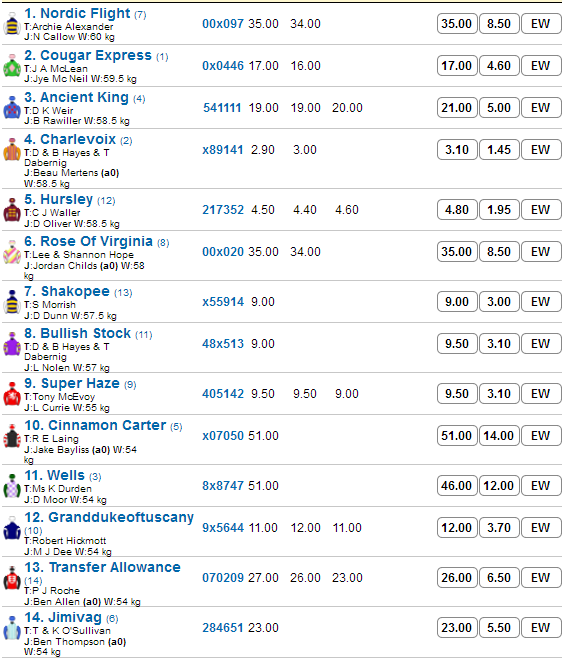Select Cinnamon Carter win odds 51.00
Screen dimensions: 564x658
(x=457, y=436)
